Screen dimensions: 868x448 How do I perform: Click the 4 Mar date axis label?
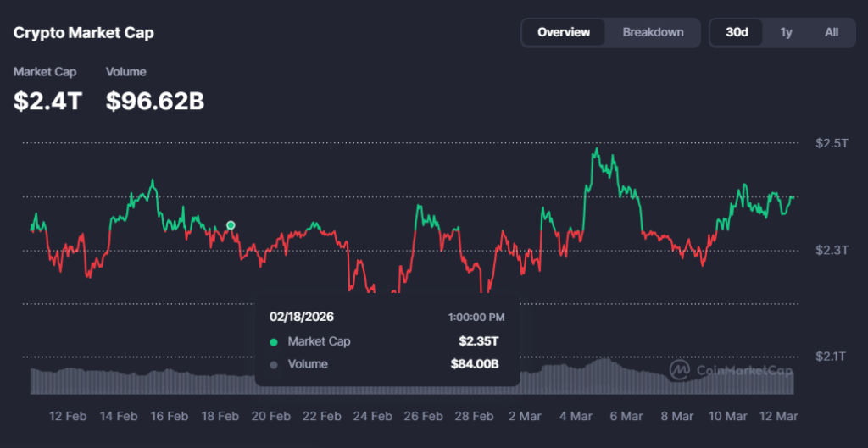576,416
